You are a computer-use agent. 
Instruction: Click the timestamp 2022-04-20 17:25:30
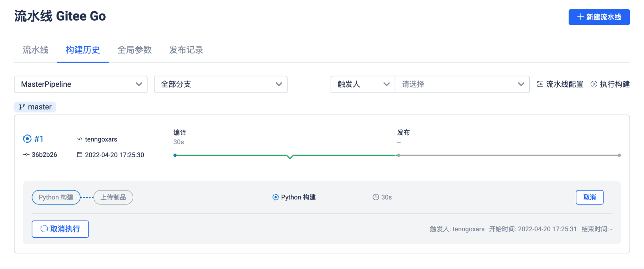114,155
